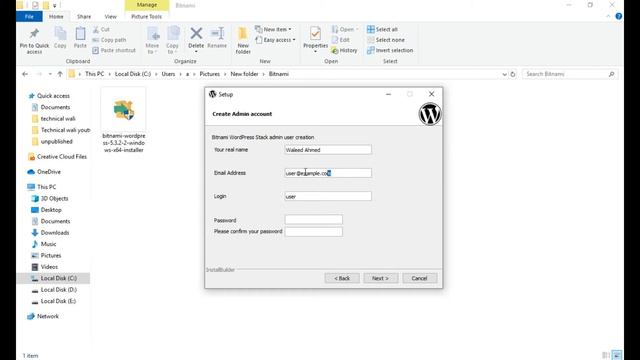
Task: Collapse the ribbon chevron
Action: pyautogui.click(x=608, y=16)
